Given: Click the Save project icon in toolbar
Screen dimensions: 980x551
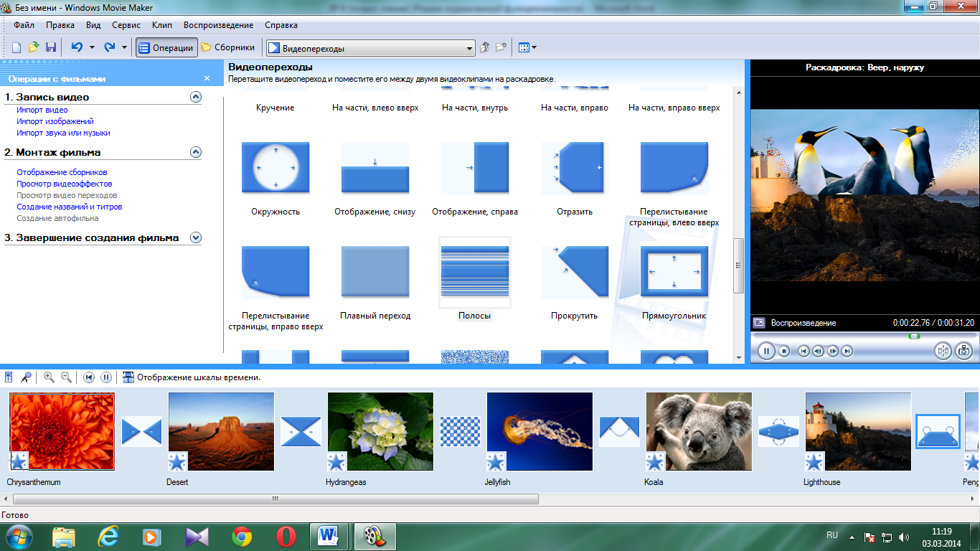Looking at the screenshot, I should click(x=51, y=47).
